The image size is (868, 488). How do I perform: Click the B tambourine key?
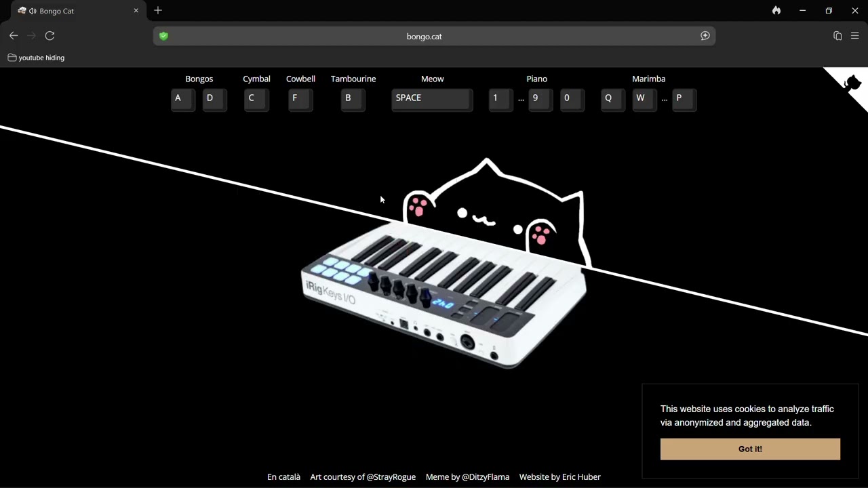tap(353, 99)
